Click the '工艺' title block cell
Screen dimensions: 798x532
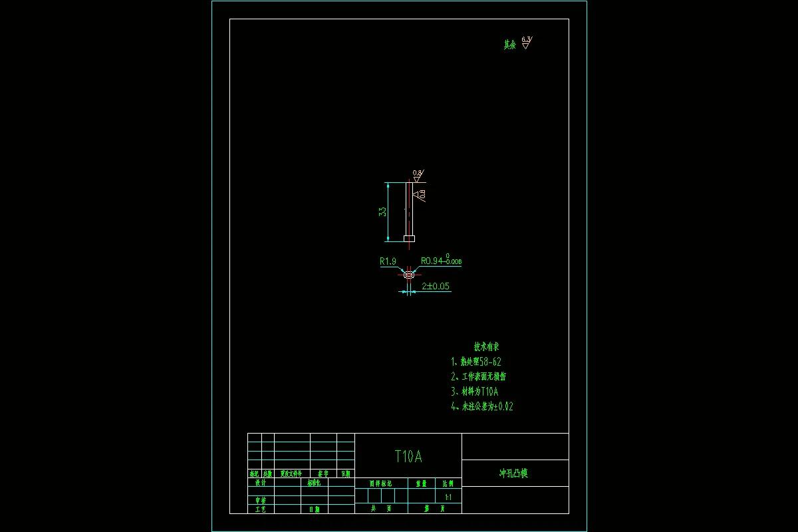click(x=261, y=509)
